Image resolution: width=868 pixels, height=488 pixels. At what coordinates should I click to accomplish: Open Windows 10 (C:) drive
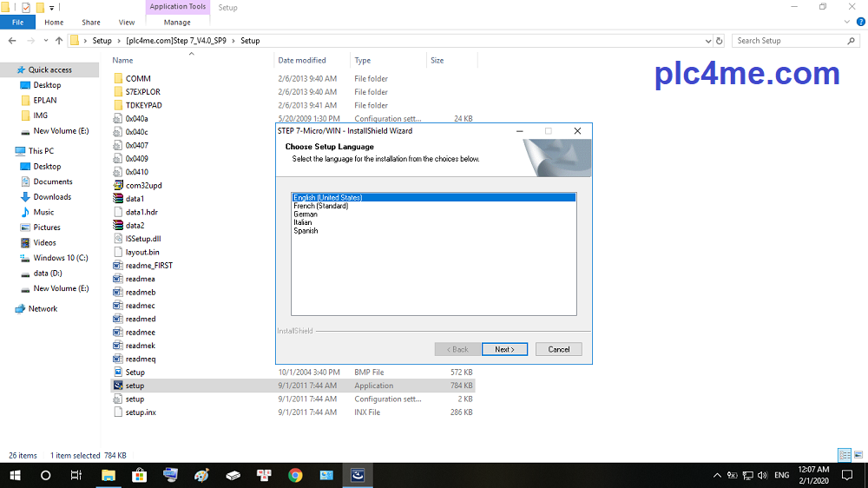click(x=61, y=258)
